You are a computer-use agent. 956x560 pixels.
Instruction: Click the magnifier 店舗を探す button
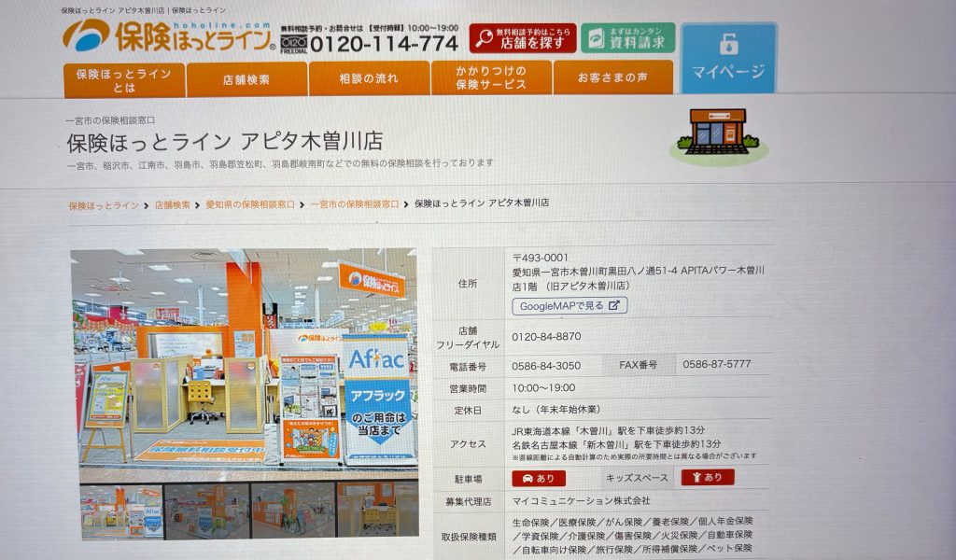[523, 37]
